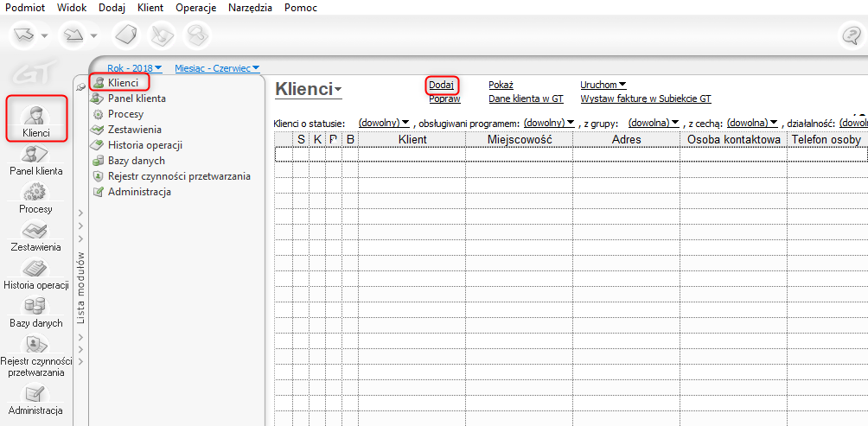Click the Popraw link
The height and width of the screenshot is (426, 868).
click(x=445, y=99)
